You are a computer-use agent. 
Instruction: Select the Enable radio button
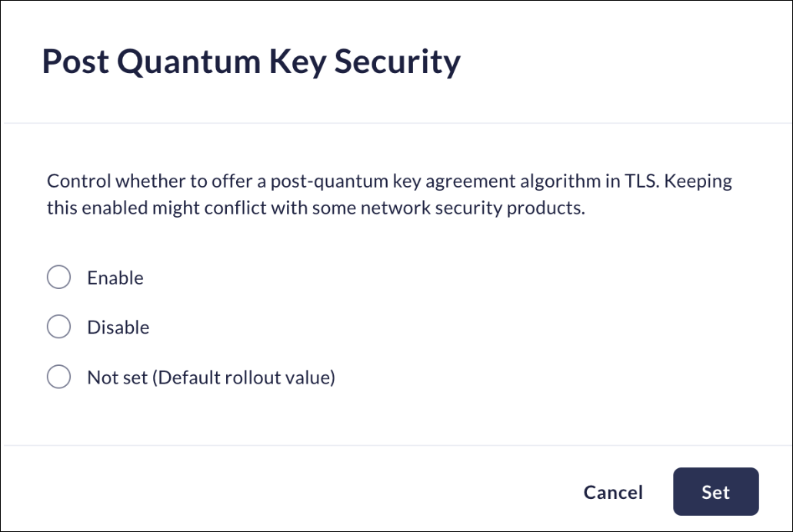(x=58, y=278)
